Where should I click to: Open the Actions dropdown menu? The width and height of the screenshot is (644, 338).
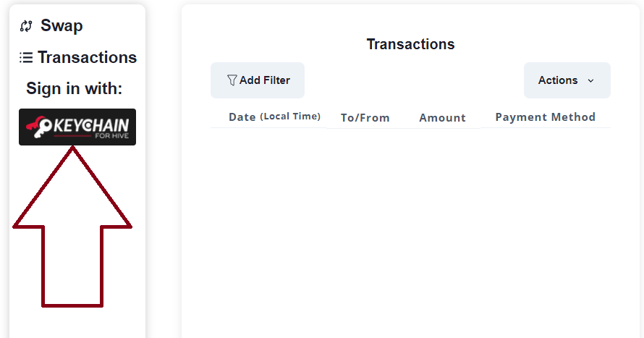(567, 80)
